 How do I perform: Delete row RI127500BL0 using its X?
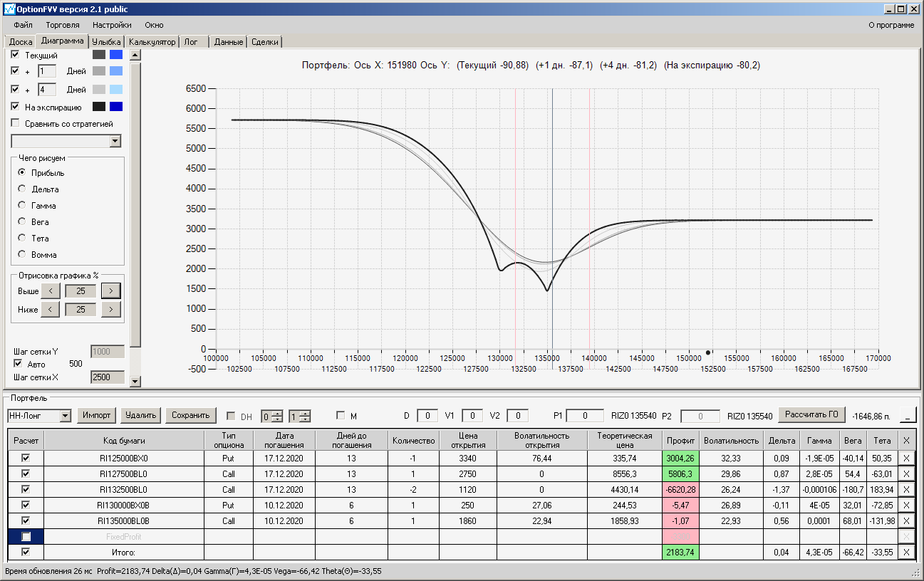click(906, 474)
